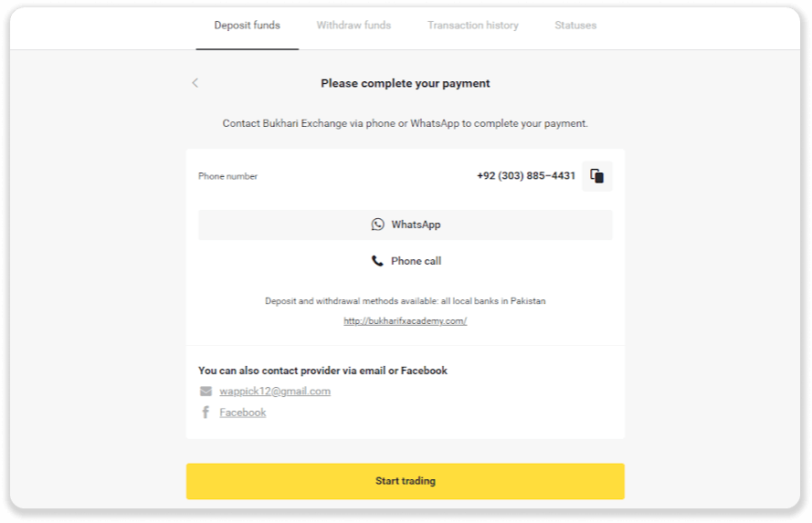This screenshot has width=812, height=523.
Task: Click the email envelope icon
Action: [x=206, y=392]
